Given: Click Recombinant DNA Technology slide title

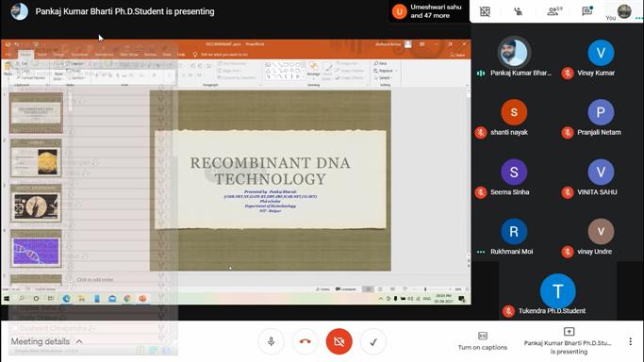Looking at the screenshot, I should coord(271,171).
